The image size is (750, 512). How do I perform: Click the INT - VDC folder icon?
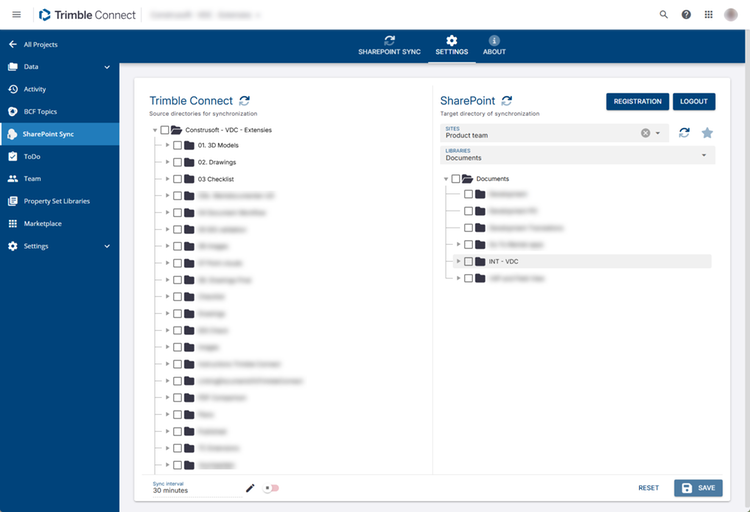(480, 261)
